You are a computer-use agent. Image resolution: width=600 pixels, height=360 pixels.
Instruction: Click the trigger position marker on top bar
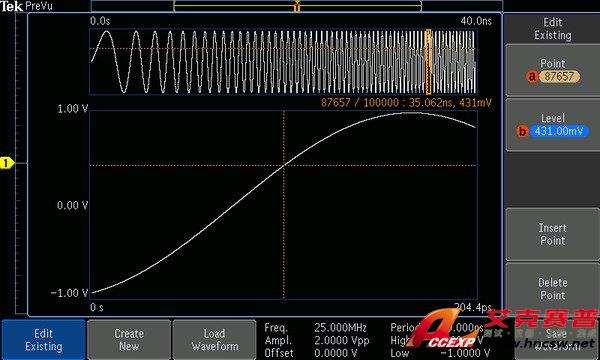297,6
